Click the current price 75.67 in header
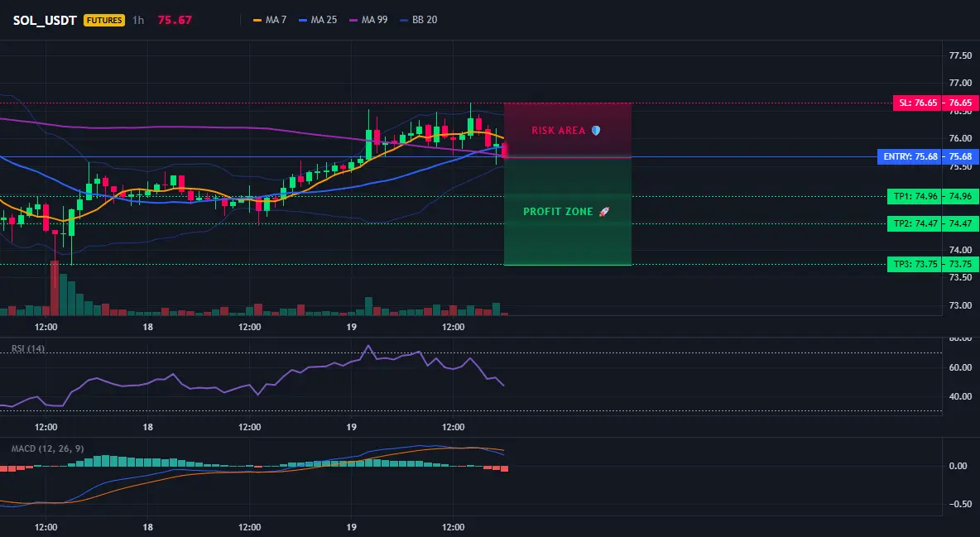The image size is (980, 537). (x=175, y=20)
